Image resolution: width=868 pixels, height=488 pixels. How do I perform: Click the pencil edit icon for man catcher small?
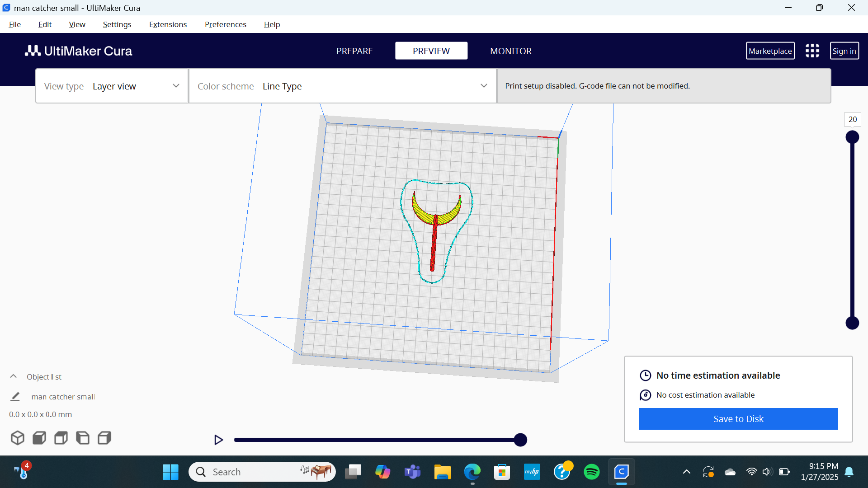[x=15, y=397]
